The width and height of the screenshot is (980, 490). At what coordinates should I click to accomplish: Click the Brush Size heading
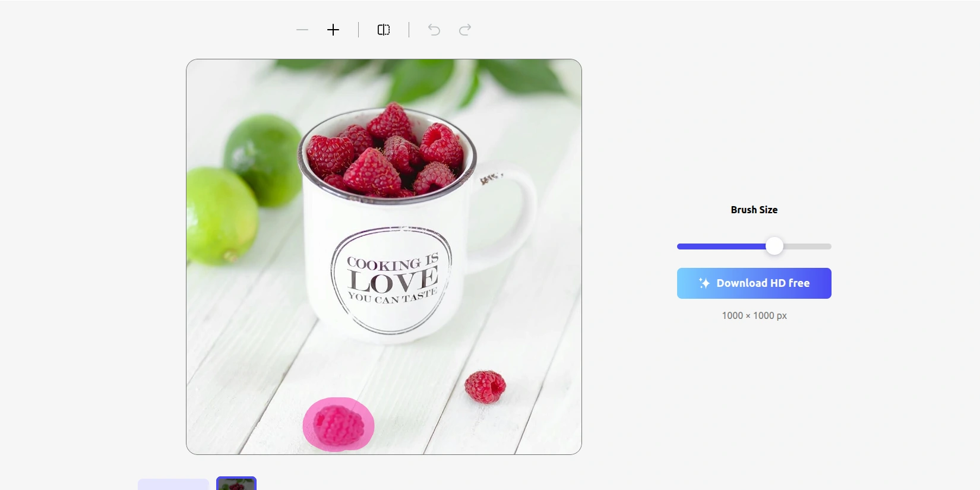tap(754, 210)
